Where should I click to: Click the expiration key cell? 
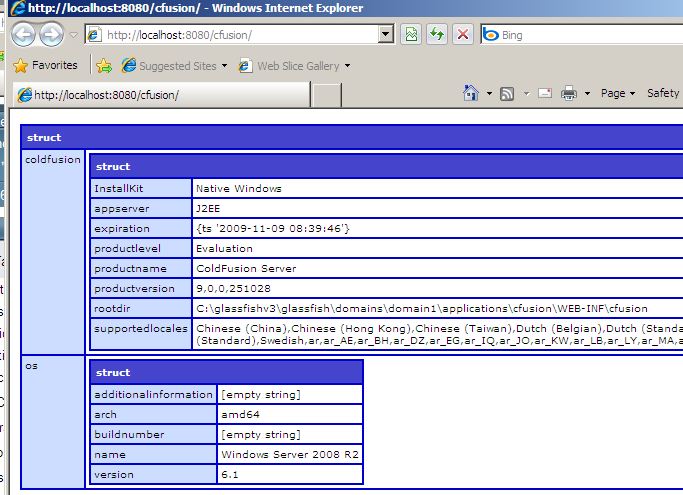tap(141, 228)
